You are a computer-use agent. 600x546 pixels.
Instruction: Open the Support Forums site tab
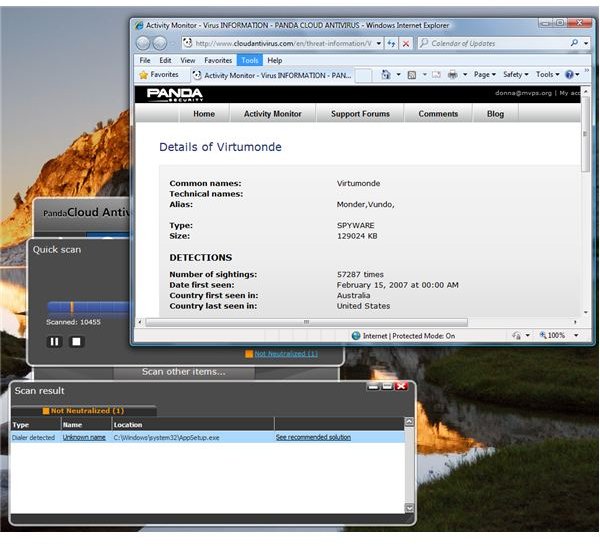pos(360,114)
